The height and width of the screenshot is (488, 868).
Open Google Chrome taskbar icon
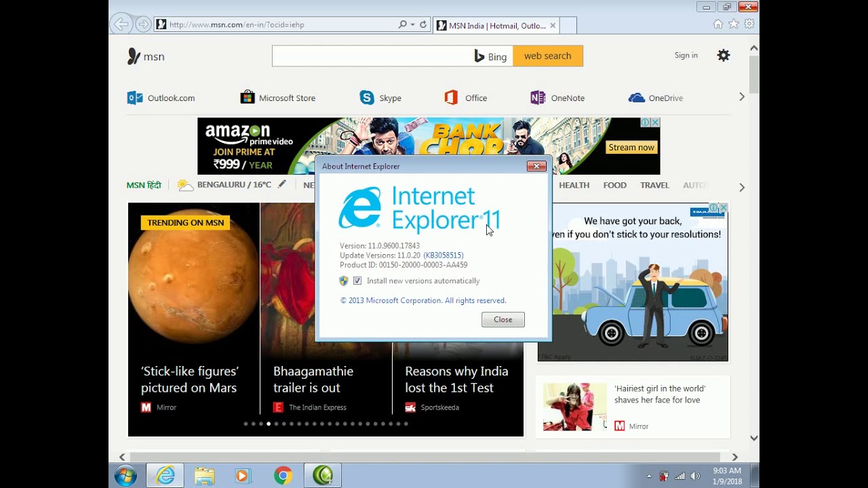pyautogui.click(x=283, y=476)
